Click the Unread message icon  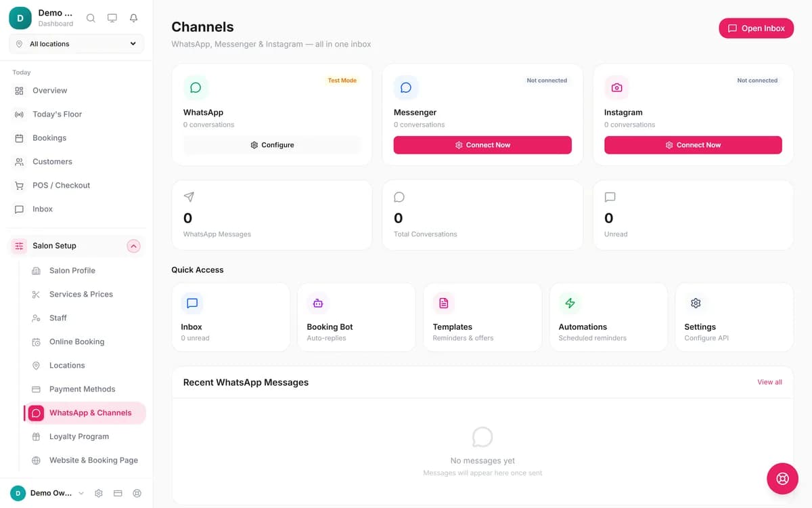610,197
